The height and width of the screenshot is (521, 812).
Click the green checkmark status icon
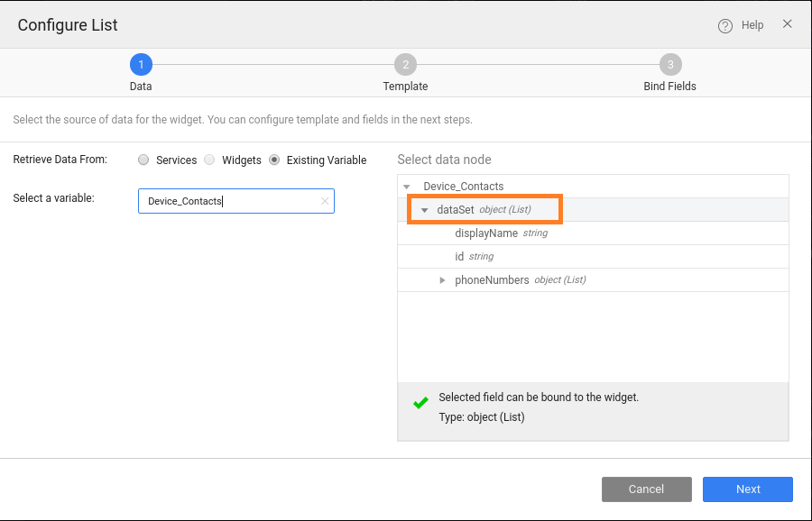click(420, 404)
